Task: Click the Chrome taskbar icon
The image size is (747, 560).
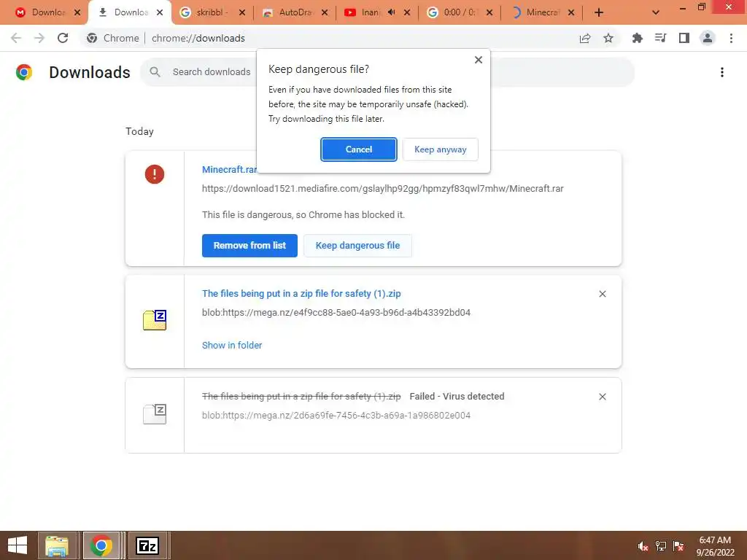Action: [x=101, y=545]
